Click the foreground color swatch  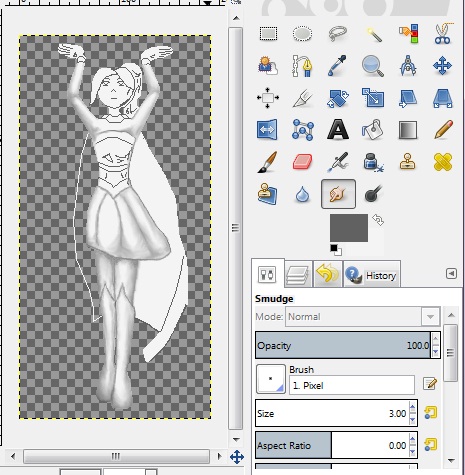click(x=349, y=228)
